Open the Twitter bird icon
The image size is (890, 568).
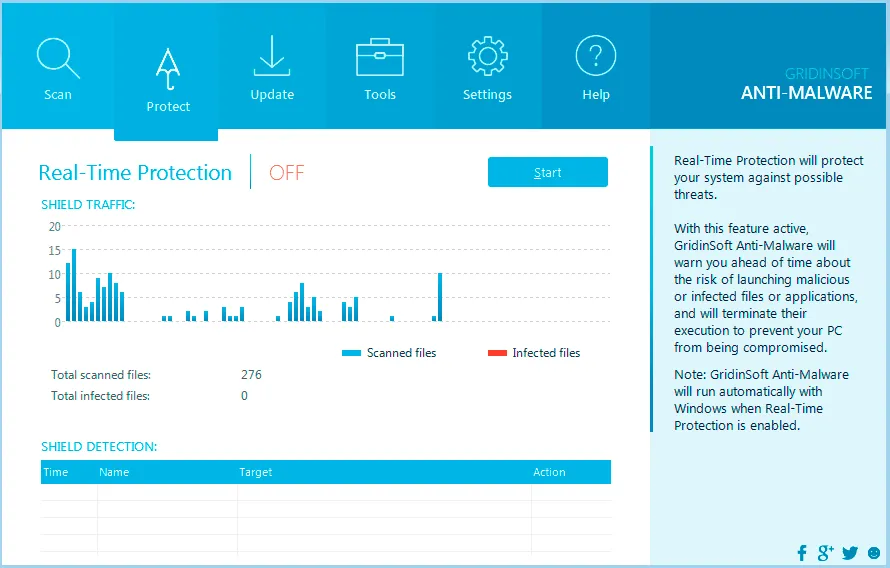850,553
